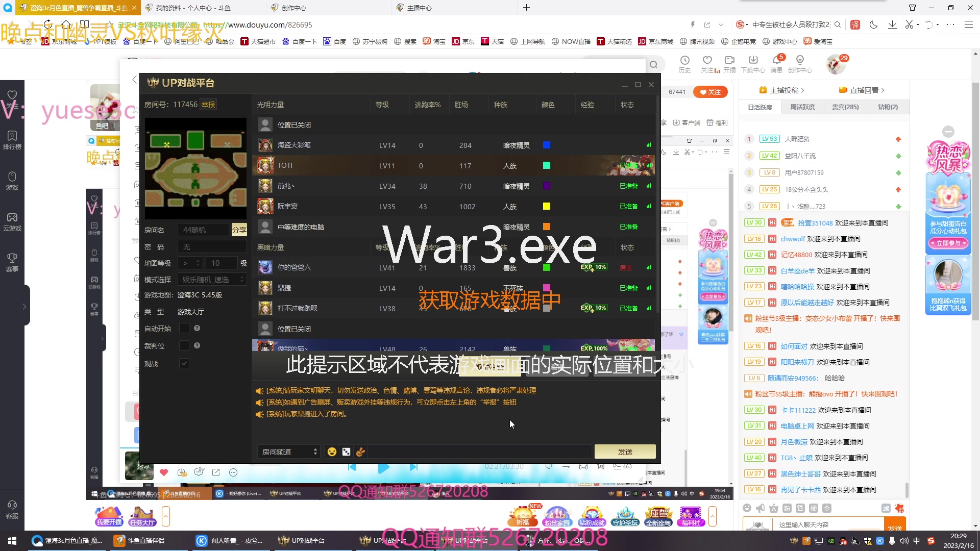
Task: Switch to 贵宾(285) tab
Action: (x=845, y=107)
